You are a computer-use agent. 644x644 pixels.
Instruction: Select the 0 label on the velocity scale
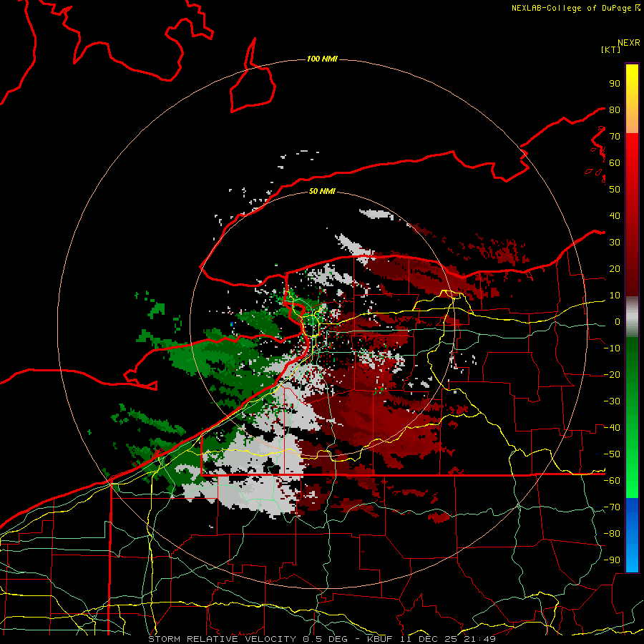617,322
